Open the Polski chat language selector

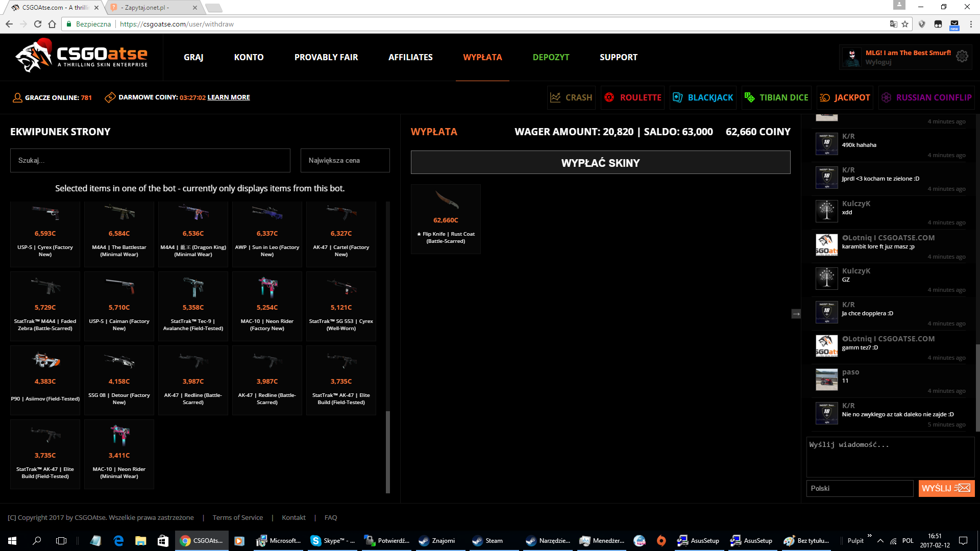point(860,488)
